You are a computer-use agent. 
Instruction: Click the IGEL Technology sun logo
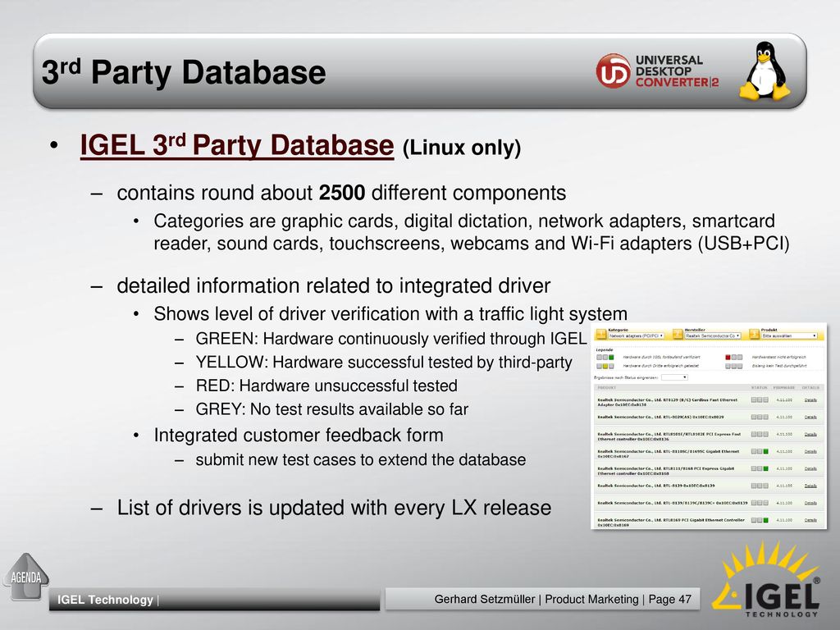[x=767, y=579]
